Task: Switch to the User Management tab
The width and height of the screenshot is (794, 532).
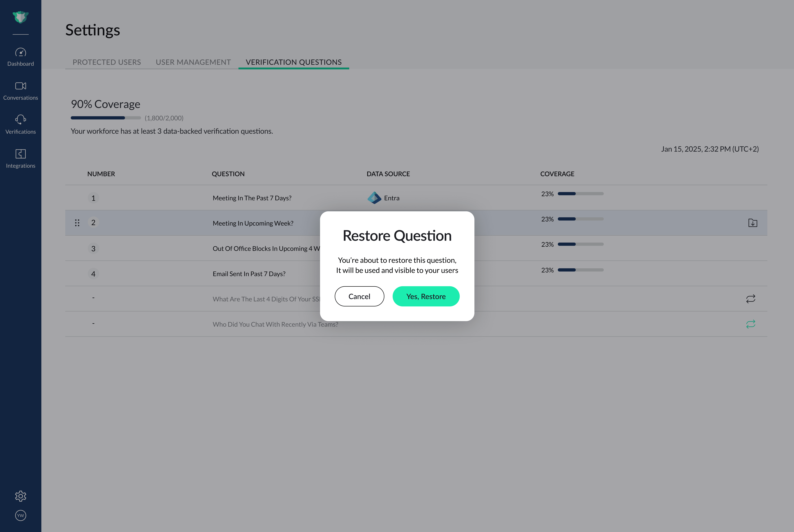Action: 193,62
